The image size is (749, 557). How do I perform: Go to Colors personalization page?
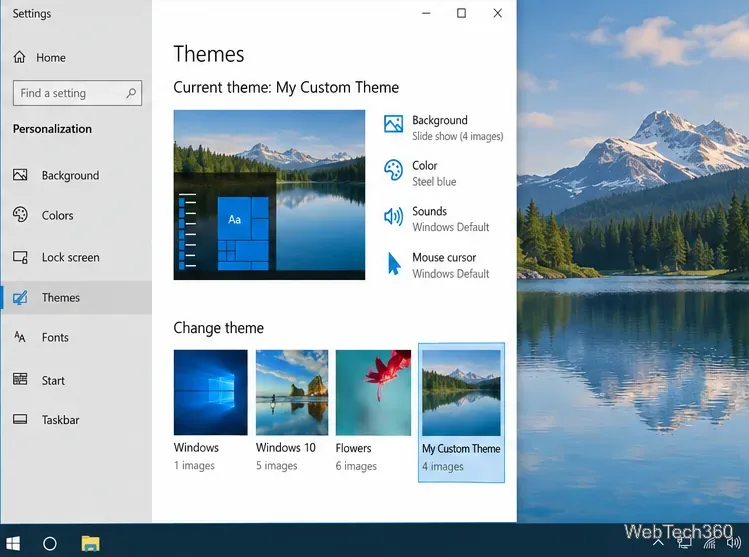[76, 215]
